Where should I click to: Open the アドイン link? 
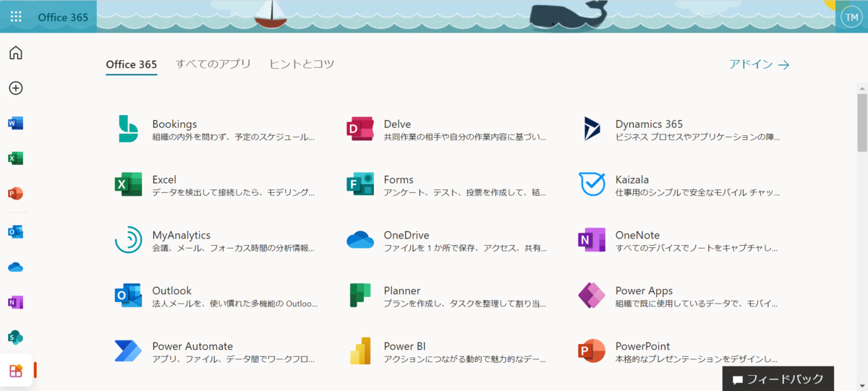[x=759, y=64]
